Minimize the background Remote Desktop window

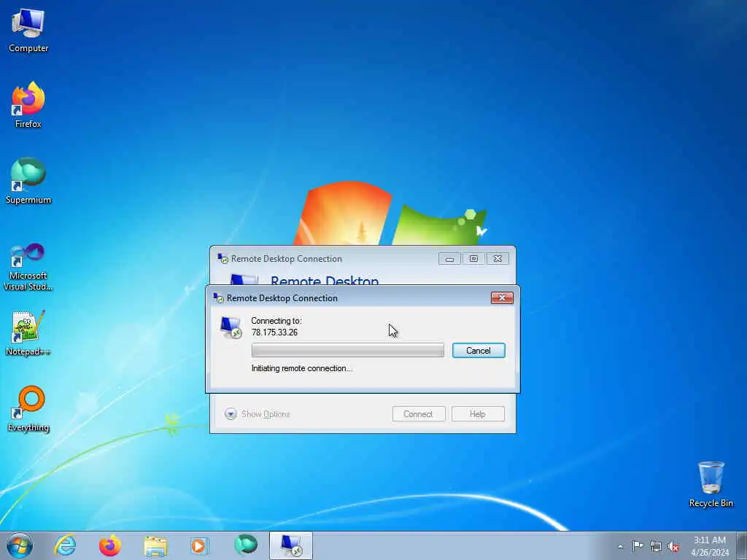coord(449,259)
